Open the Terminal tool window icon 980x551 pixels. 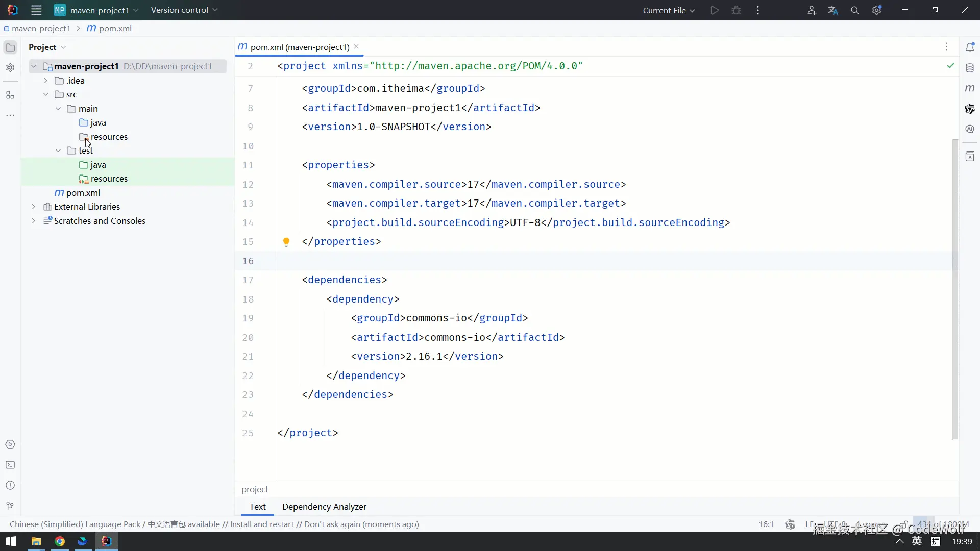coord(10,465)
